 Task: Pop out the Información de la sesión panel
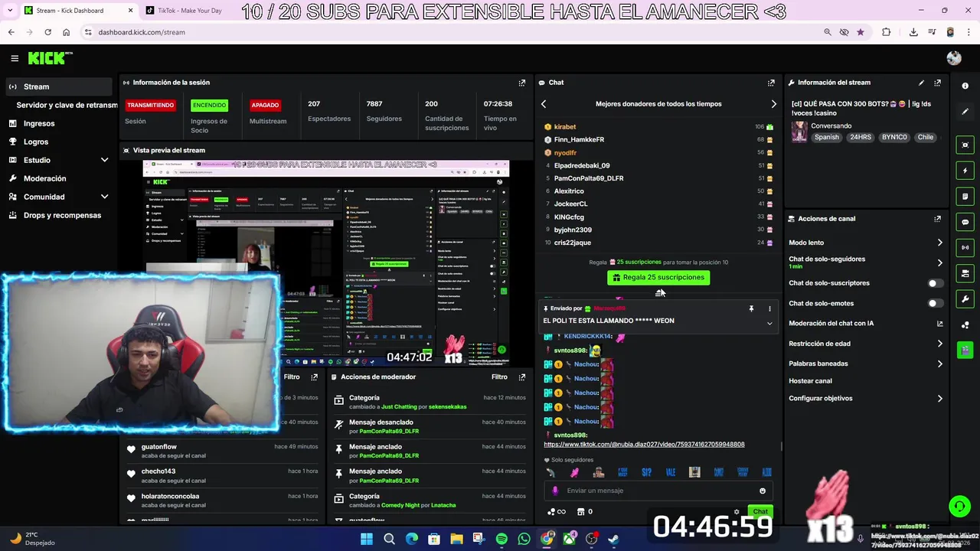tap(522, 83)
